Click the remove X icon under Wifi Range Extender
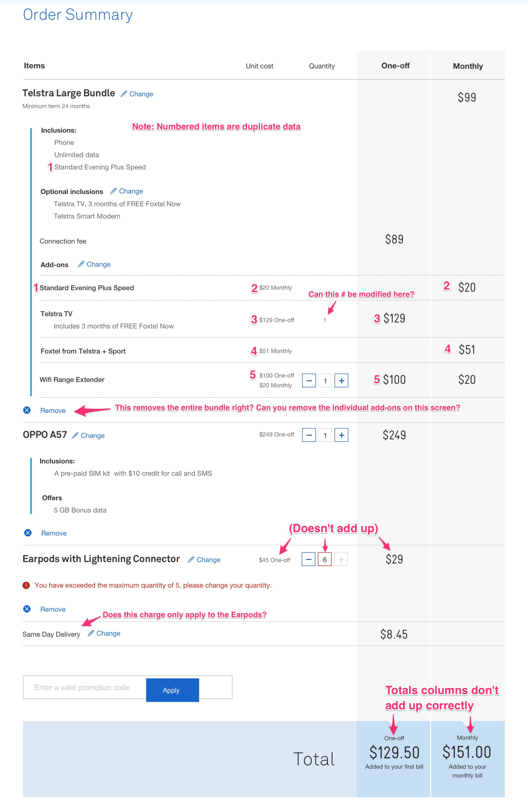Viewport: 529px width, 812px height. point(27,410)
